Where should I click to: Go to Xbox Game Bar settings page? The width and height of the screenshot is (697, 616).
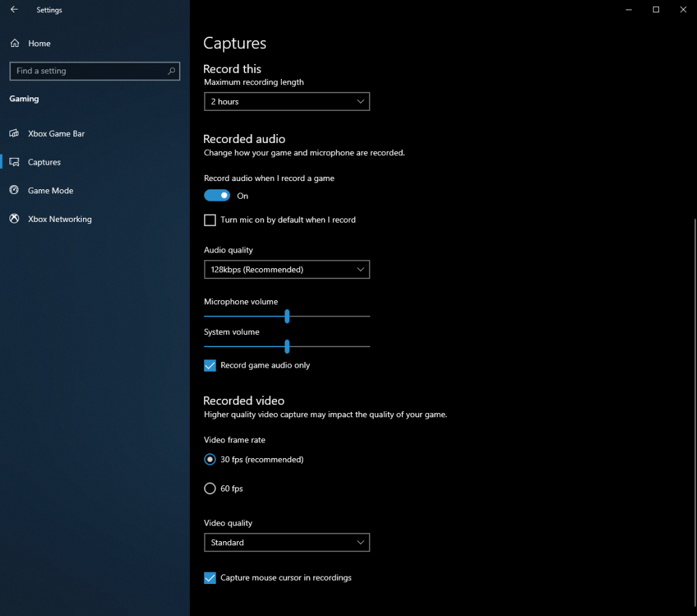[56, 133]
